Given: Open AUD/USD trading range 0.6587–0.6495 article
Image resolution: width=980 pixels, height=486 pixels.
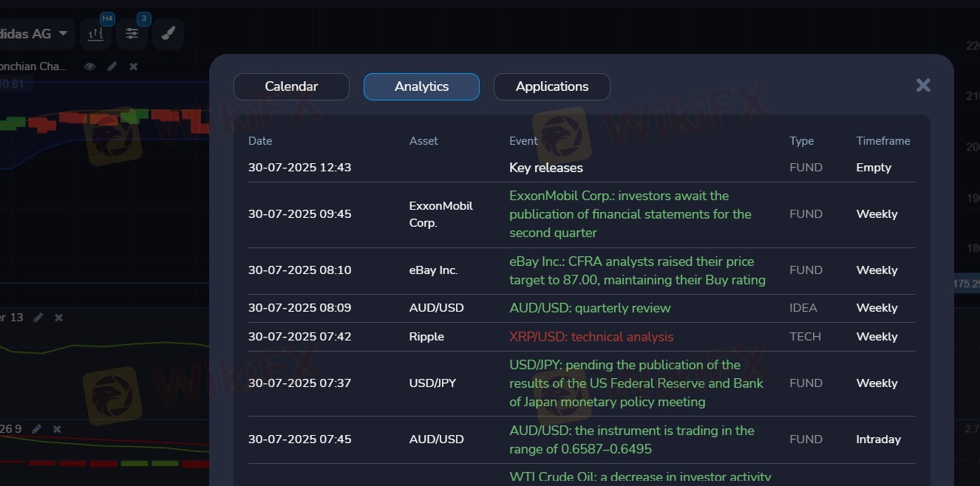Looking at the screenshot, I should tap(632, 439).
